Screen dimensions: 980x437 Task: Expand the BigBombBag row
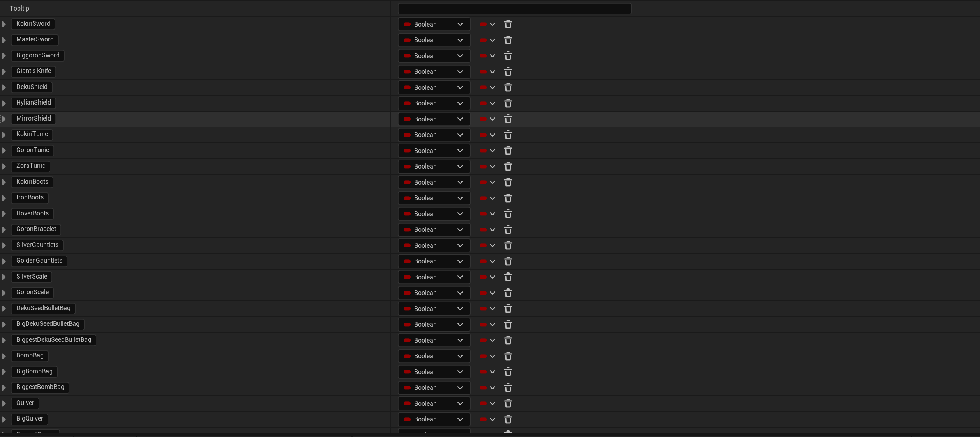tap(4, 372)
